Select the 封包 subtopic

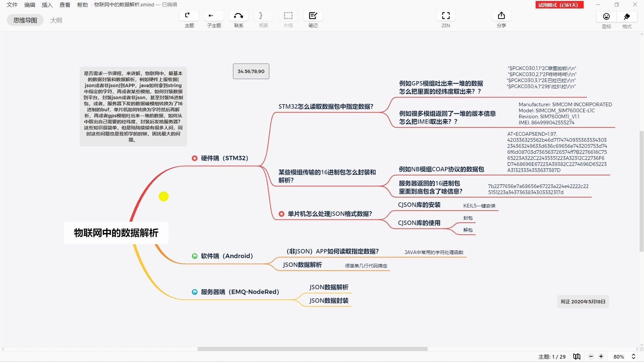[468, 218]
